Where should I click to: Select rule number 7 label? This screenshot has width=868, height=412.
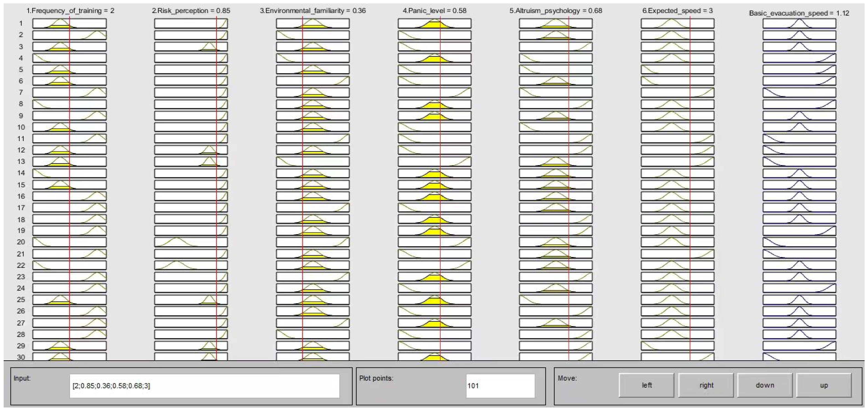tap(21, 92)
